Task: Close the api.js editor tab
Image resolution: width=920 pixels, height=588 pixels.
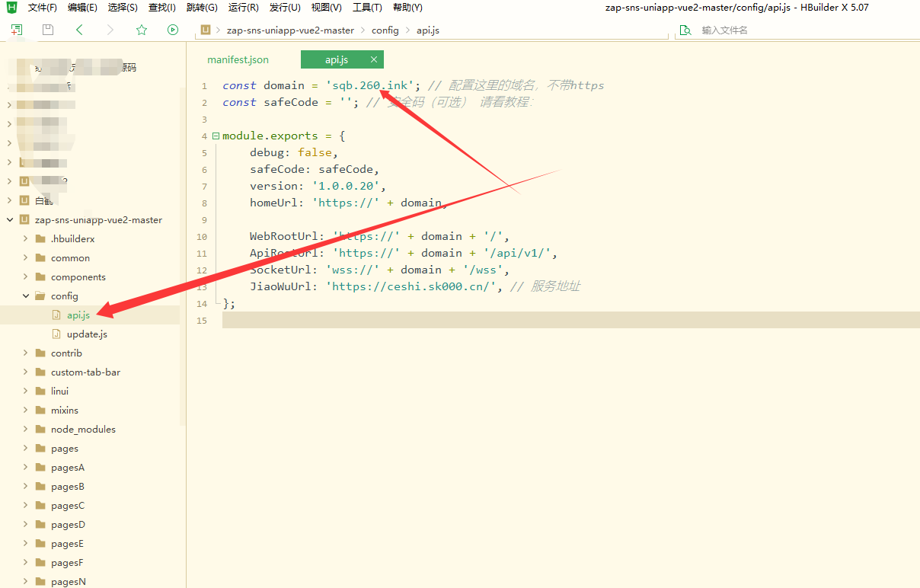Action: (x=374, y=59)
